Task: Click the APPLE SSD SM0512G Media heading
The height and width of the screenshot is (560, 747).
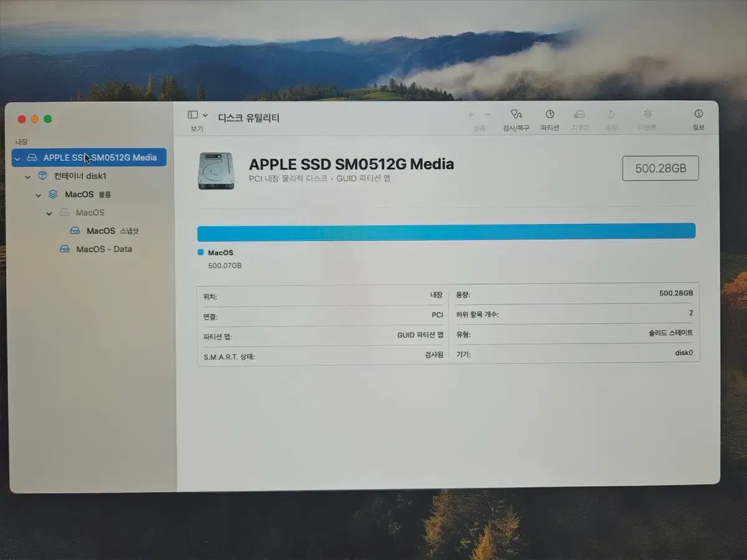Action: click(351, 164)
